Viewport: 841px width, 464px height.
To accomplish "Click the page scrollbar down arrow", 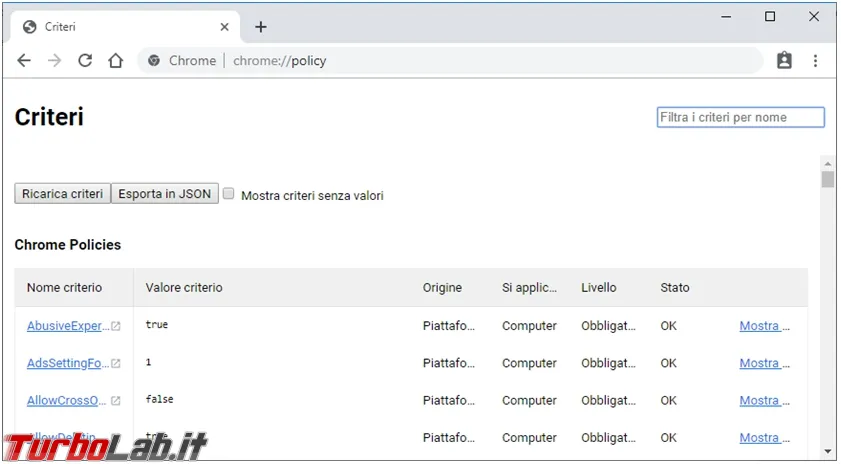I will click(x=828, y=452).
